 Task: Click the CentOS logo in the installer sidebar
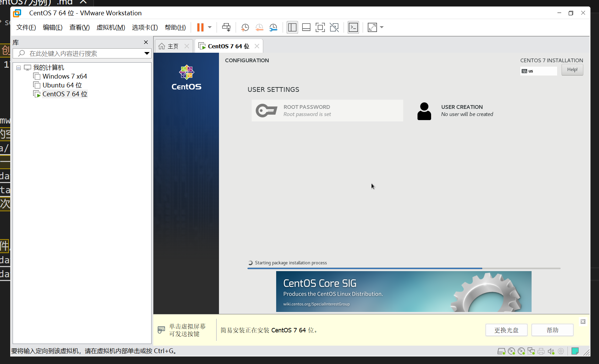pyautogui.click(x=186, y=78)
